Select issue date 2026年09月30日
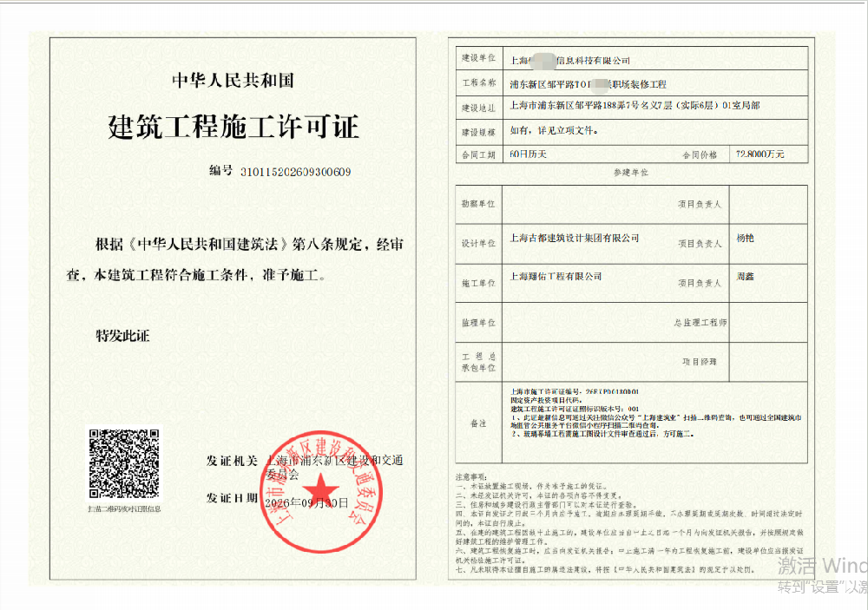This screenshot has width=868, height=610. coord(306,502)
